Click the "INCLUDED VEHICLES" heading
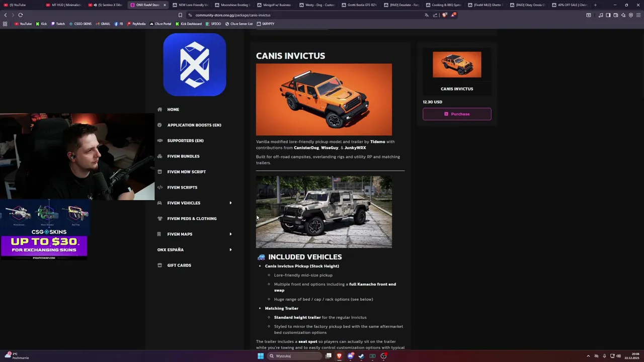644x362 pixels. pos(305,257)
